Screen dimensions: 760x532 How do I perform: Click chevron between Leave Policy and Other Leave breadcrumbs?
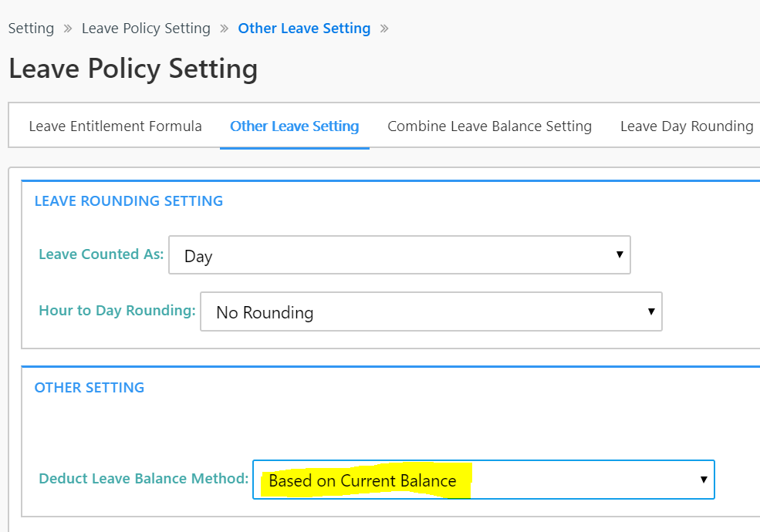coord(225,29)
